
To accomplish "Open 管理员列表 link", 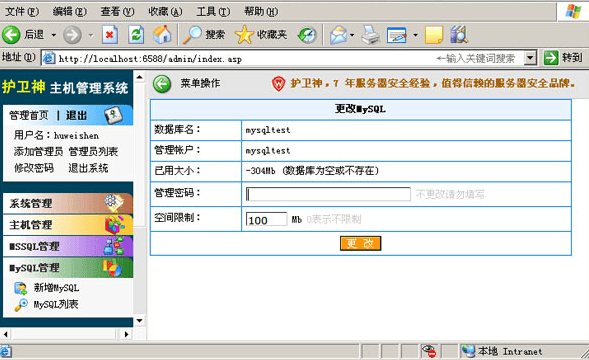I will click(93, 151).
